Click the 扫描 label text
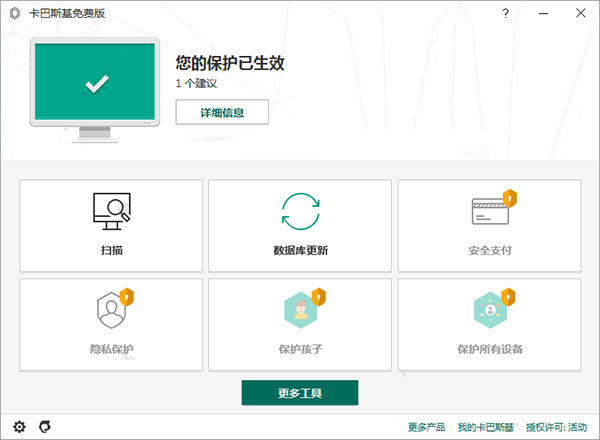This screenshot has height=440, width=600. [111, 250]
